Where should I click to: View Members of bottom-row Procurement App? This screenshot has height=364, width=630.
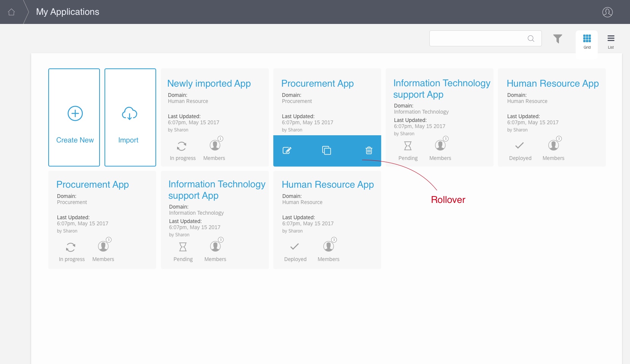click(x=103, y=246)
